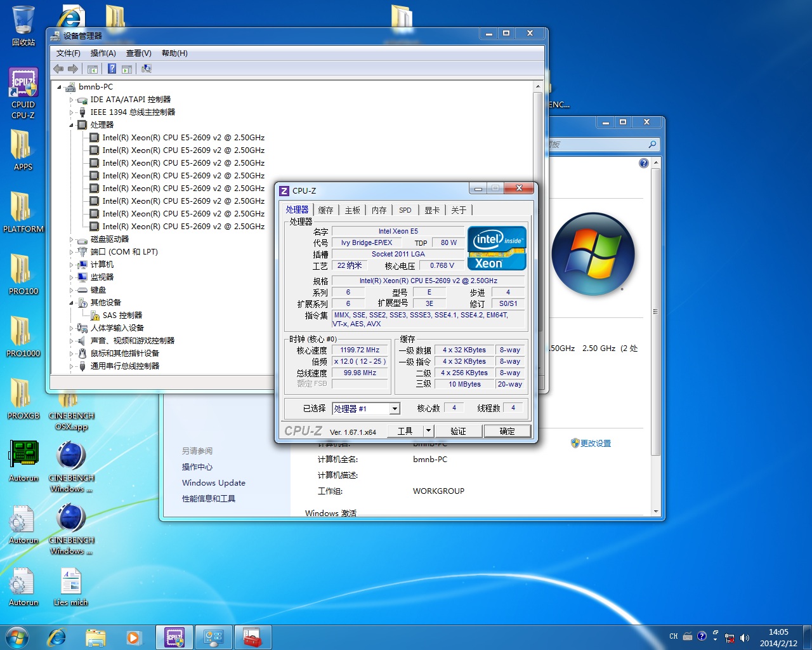Expand the IDE ATA/ATAPI 控制器 node
This screenshot has width=812, height=650.
[72, 100]
